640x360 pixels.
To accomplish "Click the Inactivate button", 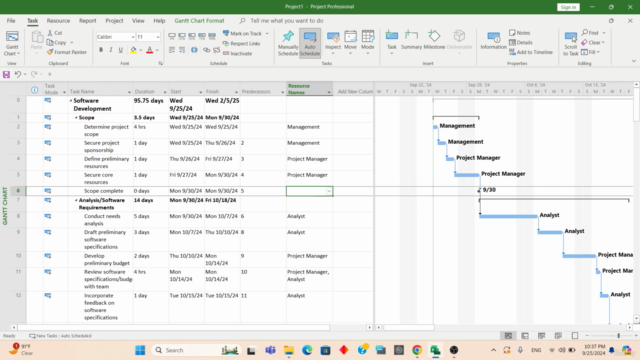I will coord(238,53).
